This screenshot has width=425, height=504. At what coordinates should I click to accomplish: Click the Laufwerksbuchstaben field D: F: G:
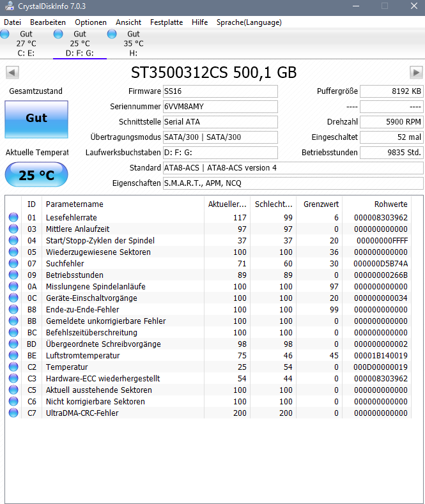pos(220,153)
